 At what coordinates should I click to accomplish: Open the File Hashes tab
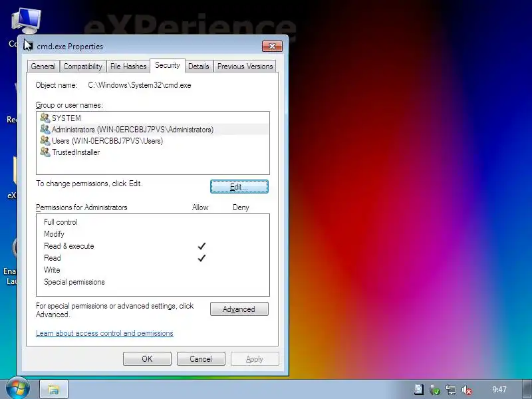coord(128,66)
